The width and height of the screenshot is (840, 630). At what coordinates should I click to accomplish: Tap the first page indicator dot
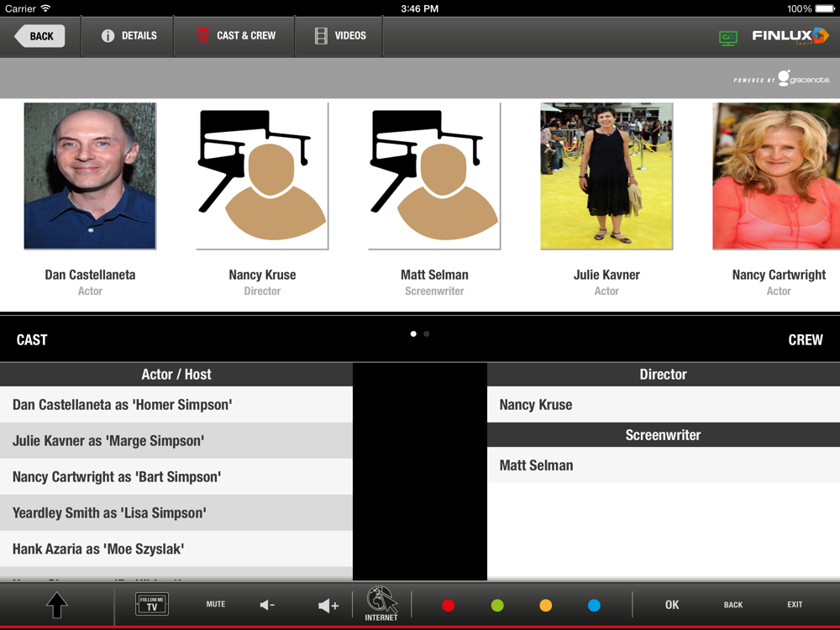413,333
